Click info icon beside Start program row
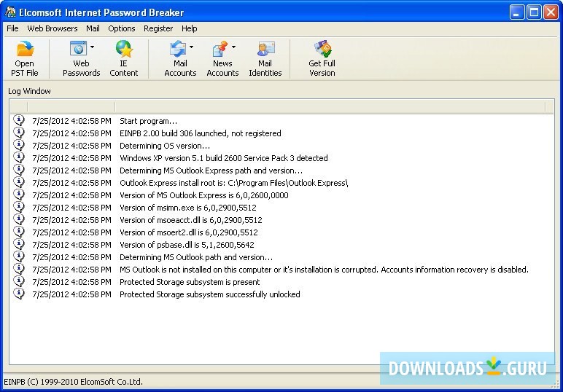The image size is (563, 392). [19, 120]
